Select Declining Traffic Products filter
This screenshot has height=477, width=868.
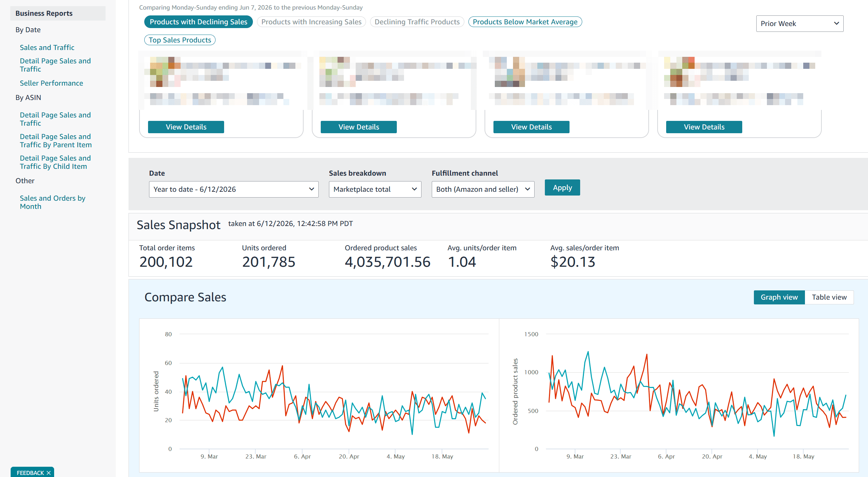coord(417,22)
